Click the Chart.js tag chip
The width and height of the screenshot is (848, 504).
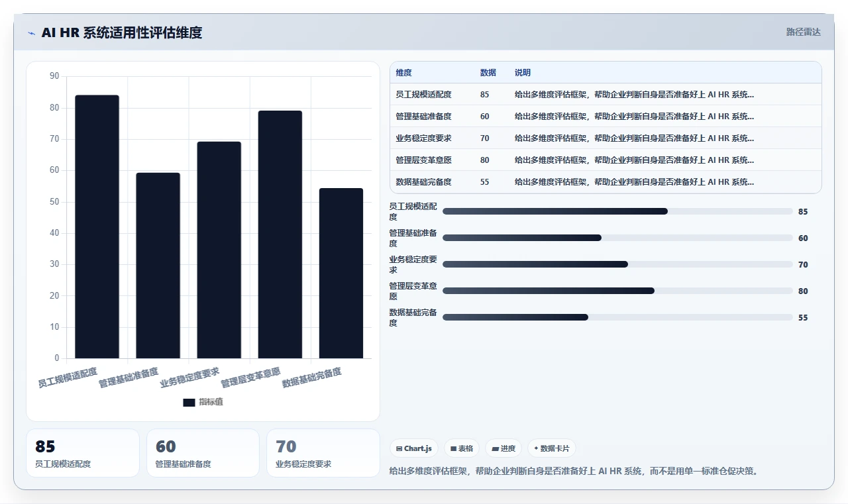pos(413,448)
